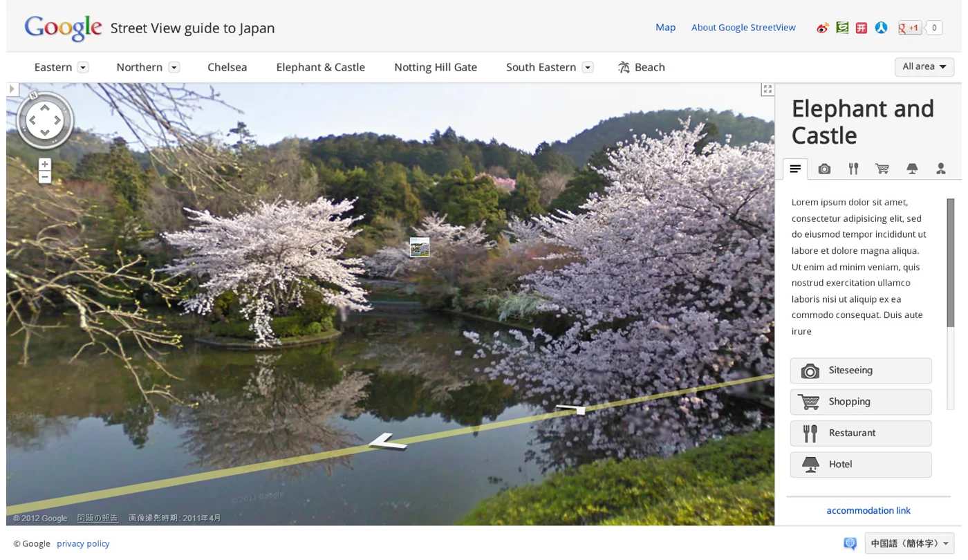Select Beach with palm tree icon
The width and height of the screenshot is (968, 560).
(641, 67)
